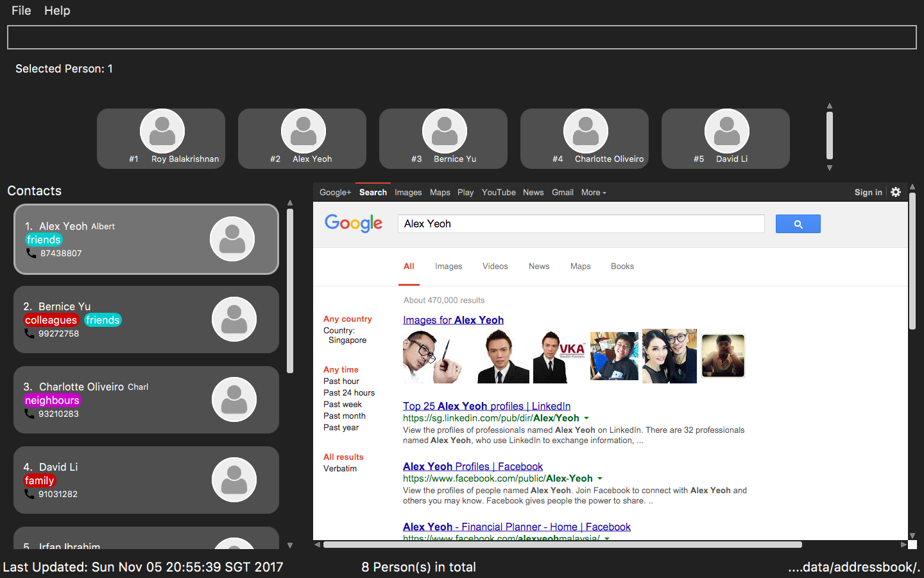Viewport: 924px width, 578px height.
Task: Open Gmail link in Google bar
Action: point(563,192)
